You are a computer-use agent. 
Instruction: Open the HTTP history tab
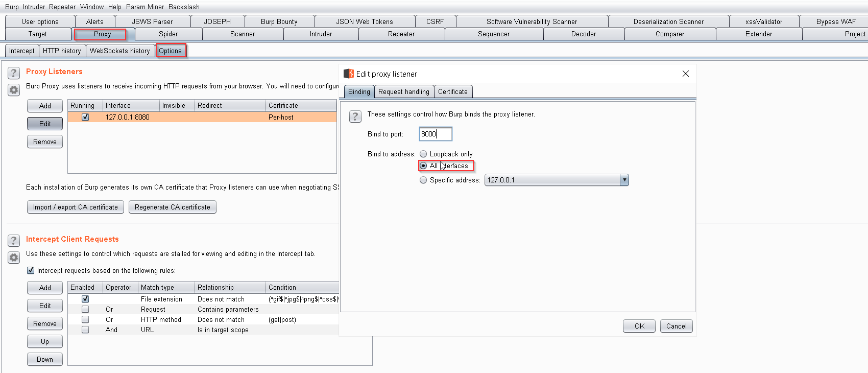(62, 51)
